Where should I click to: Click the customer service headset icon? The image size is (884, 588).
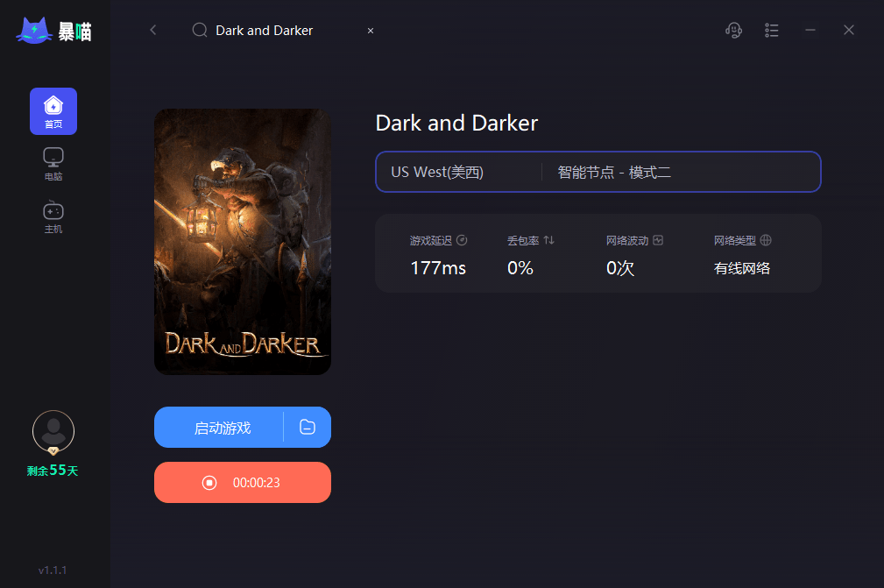click(733, 30)
